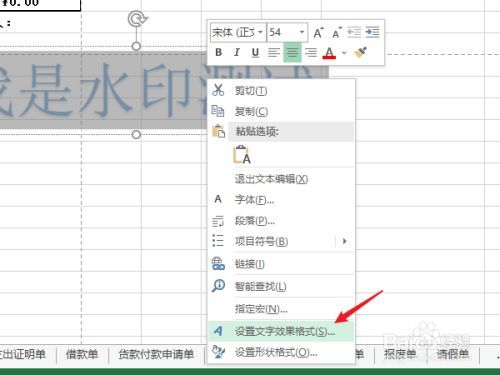Choose 智能查找(L) menu entry
This screenshot has width=500, height=375.
tap(281, 286)
